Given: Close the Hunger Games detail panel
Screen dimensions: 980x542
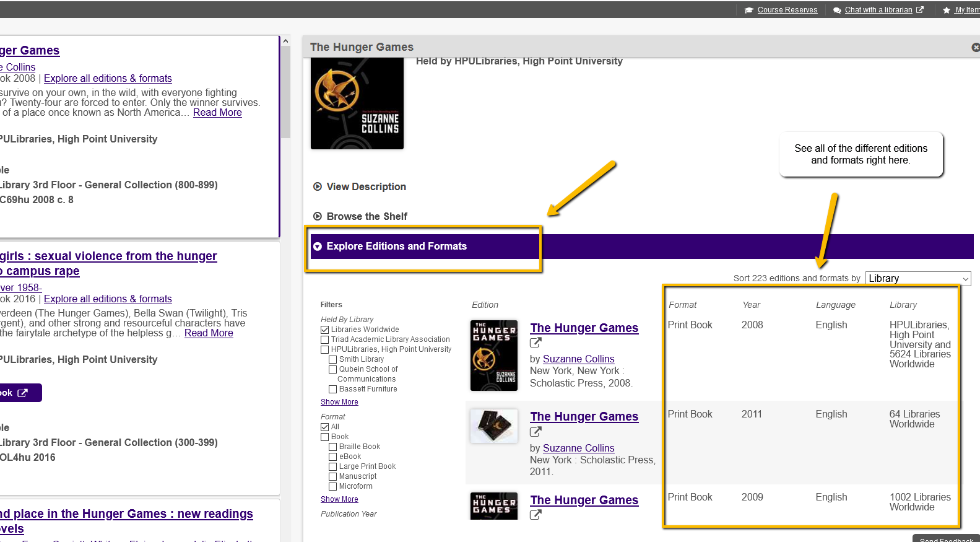Looking at the screenshot, I should pyautogui.click(x=975, y=47).
